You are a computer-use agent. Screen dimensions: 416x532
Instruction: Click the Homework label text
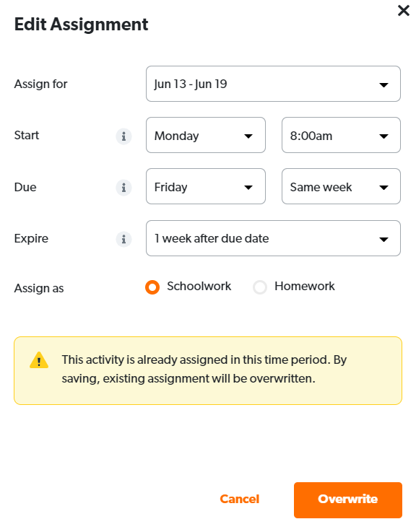point(305,286)
